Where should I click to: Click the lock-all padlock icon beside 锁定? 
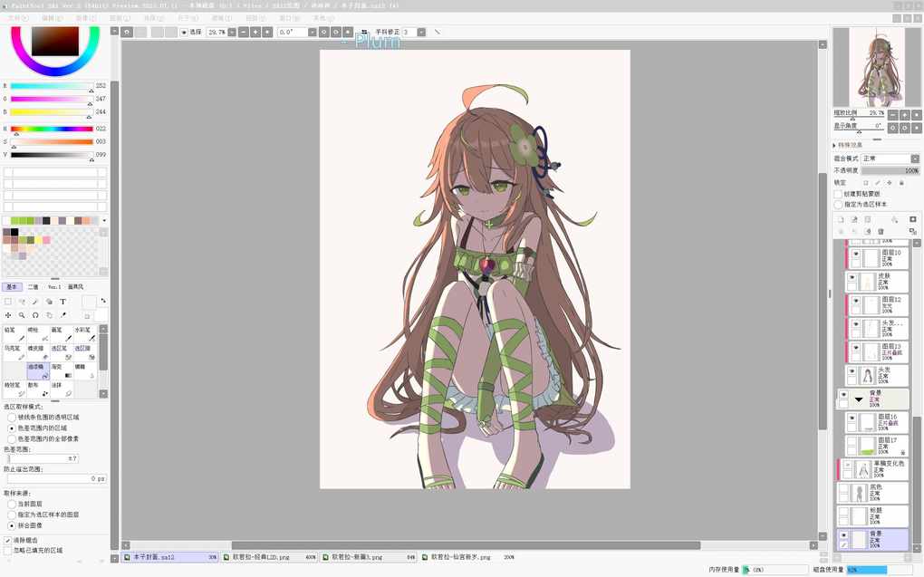(x=901, y=183)
